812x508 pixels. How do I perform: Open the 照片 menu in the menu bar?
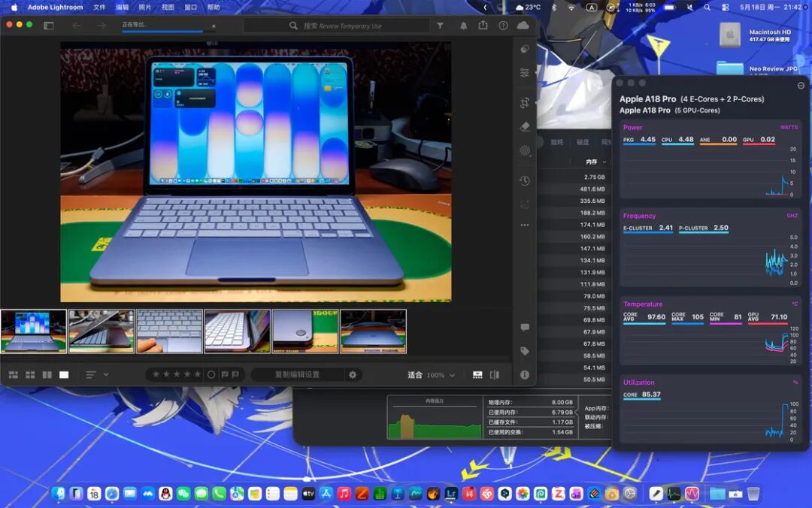(x=144, y=8)
